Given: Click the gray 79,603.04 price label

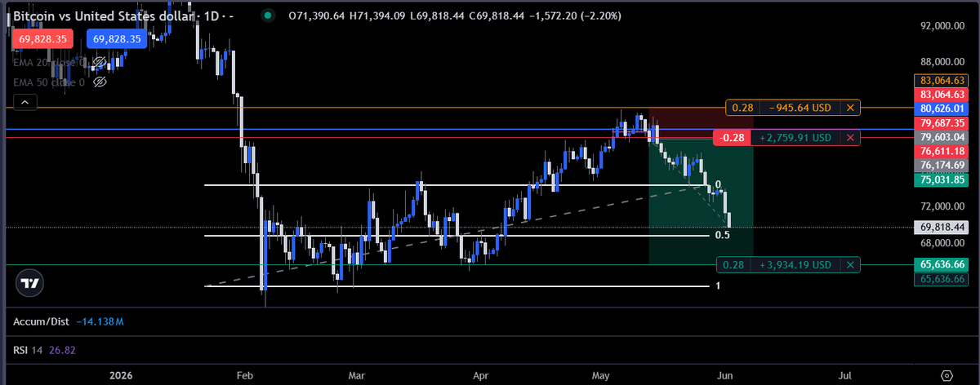Looking at the screenshot, I should [x=942, y=137].
